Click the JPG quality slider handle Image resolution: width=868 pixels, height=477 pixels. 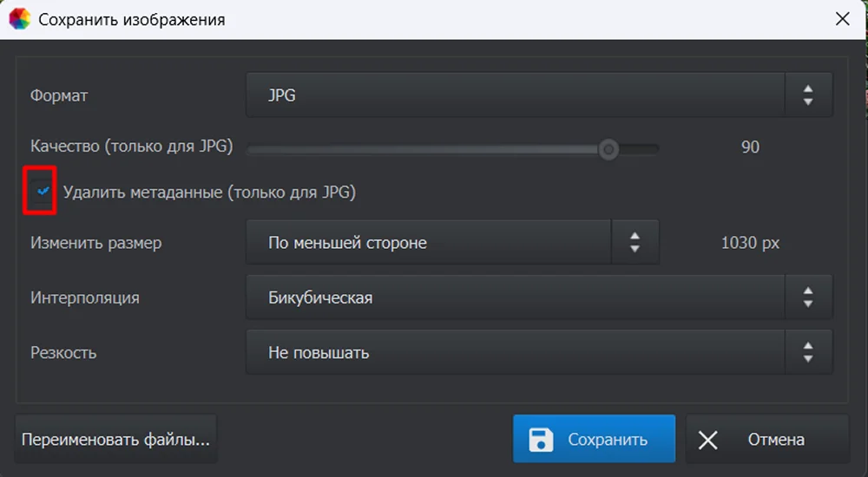[608, 149]
